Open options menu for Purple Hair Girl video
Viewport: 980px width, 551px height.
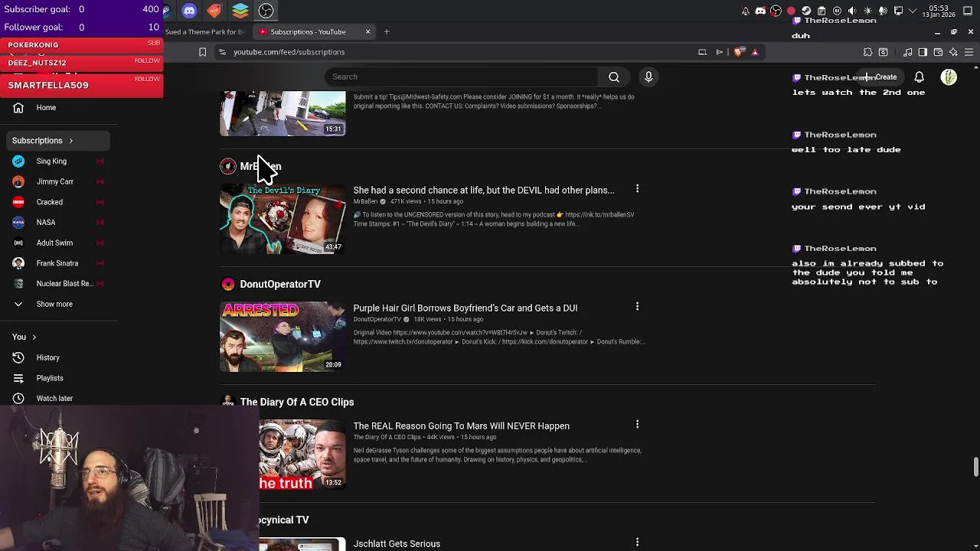[637, 307]
